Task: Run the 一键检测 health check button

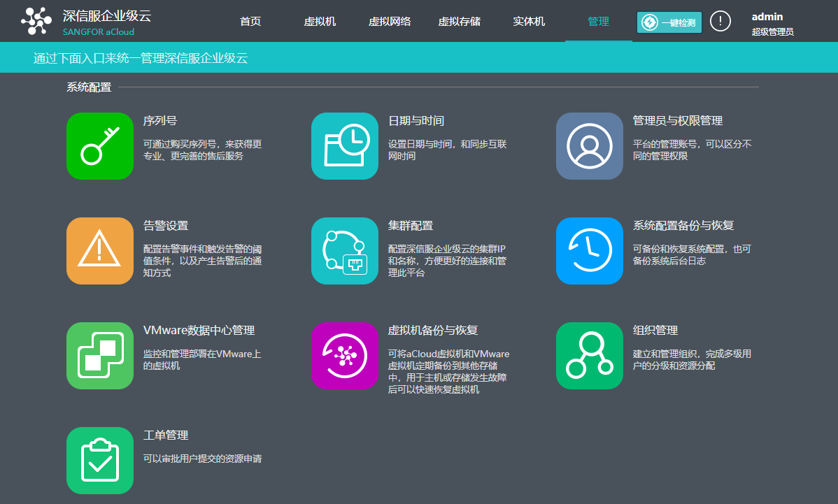Action: pyautogui.click(x=669, y=22)
